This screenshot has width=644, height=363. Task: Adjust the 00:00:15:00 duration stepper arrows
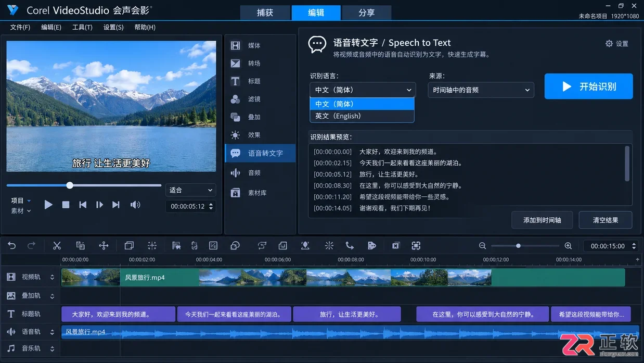click(634, 246)
